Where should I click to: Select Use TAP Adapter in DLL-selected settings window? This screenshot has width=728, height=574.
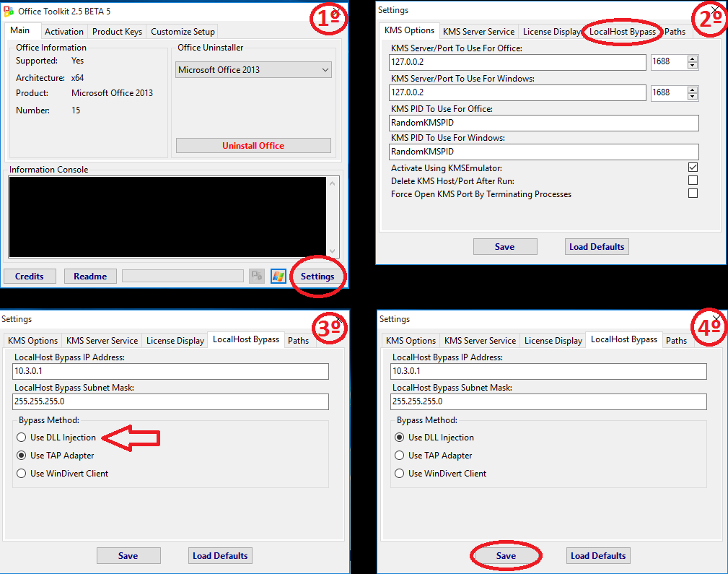(x=399, y=456)
